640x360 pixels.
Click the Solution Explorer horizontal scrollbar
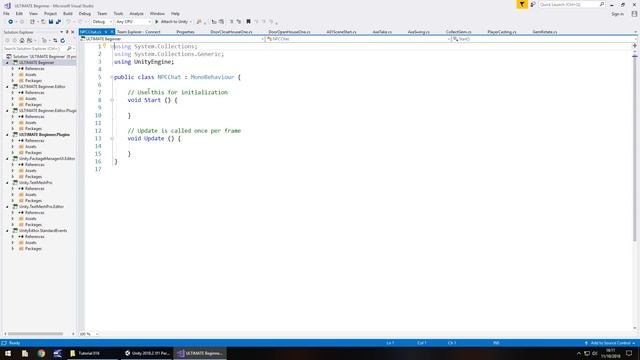(x=35, y=334)
